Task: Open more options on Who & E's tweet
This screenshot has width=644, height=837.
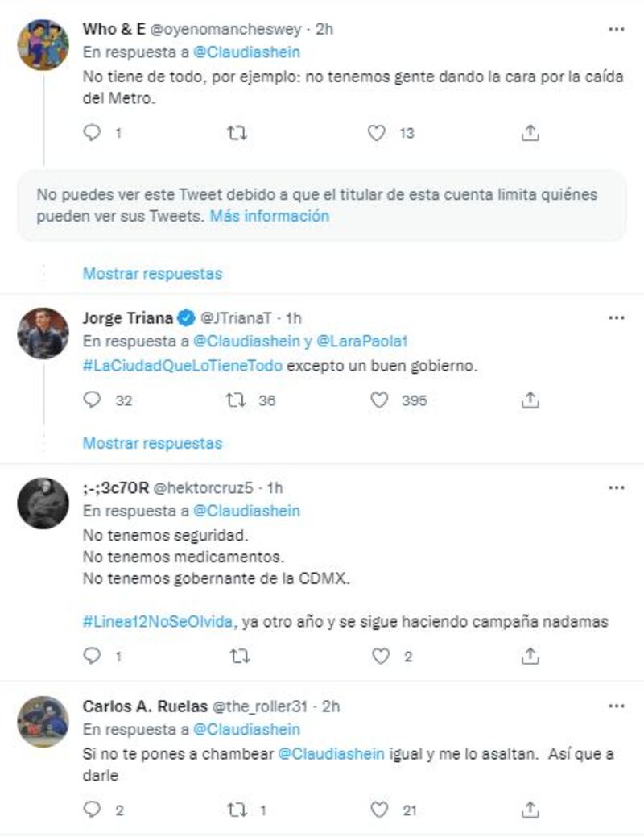Action: click(617, 29)
